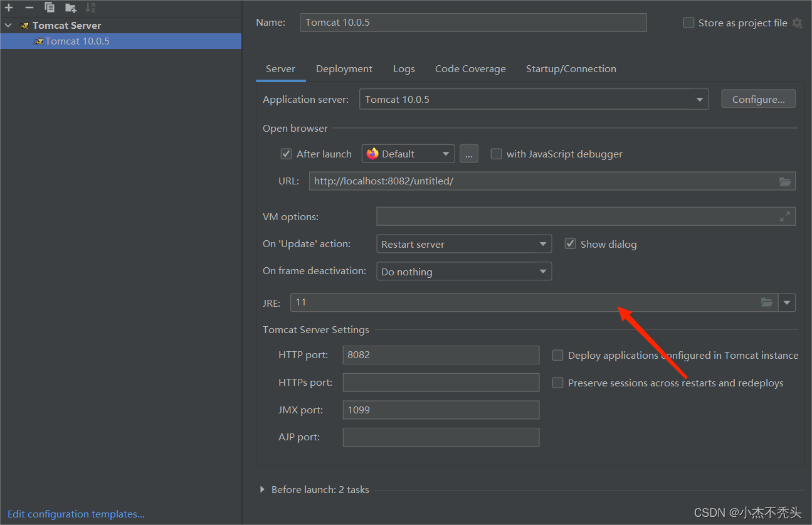Click the new folder icon in toolbar

click(70, 8)
